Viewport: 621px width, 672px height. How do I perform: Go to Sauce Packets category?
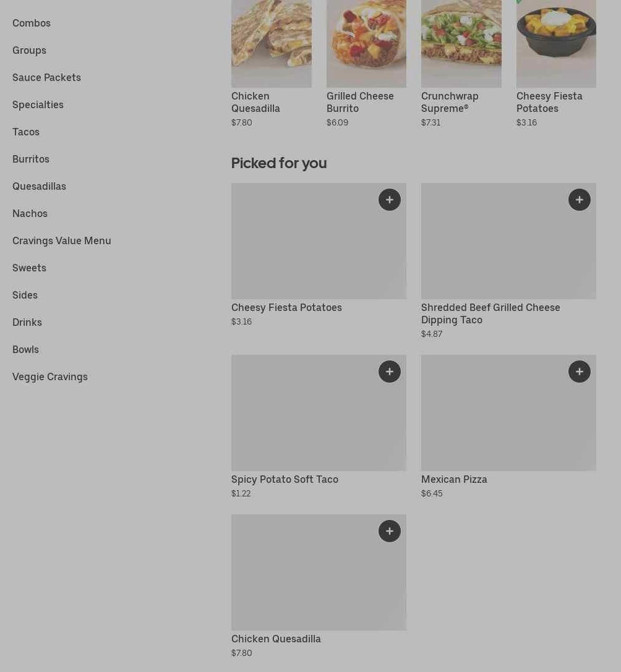pos(46,77)
